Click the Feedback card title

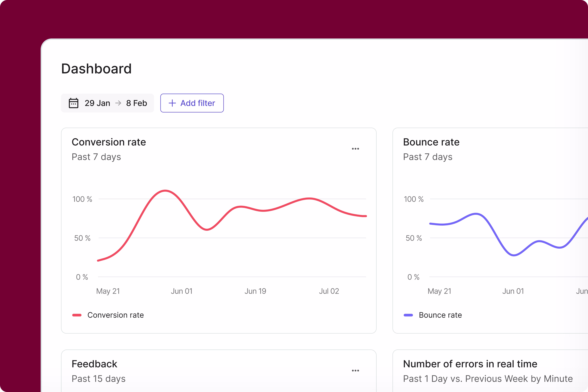[x=94, y=364]
